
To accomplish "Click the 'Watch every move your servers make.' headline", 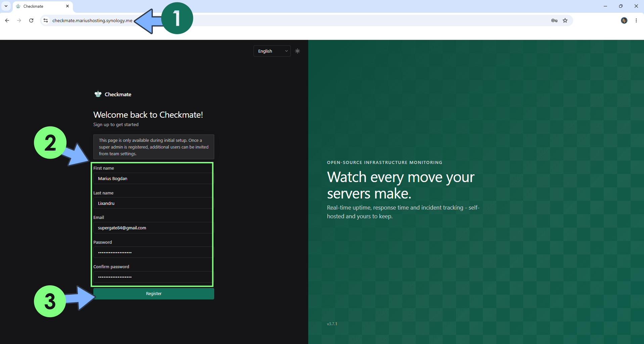I will [401, 185].
